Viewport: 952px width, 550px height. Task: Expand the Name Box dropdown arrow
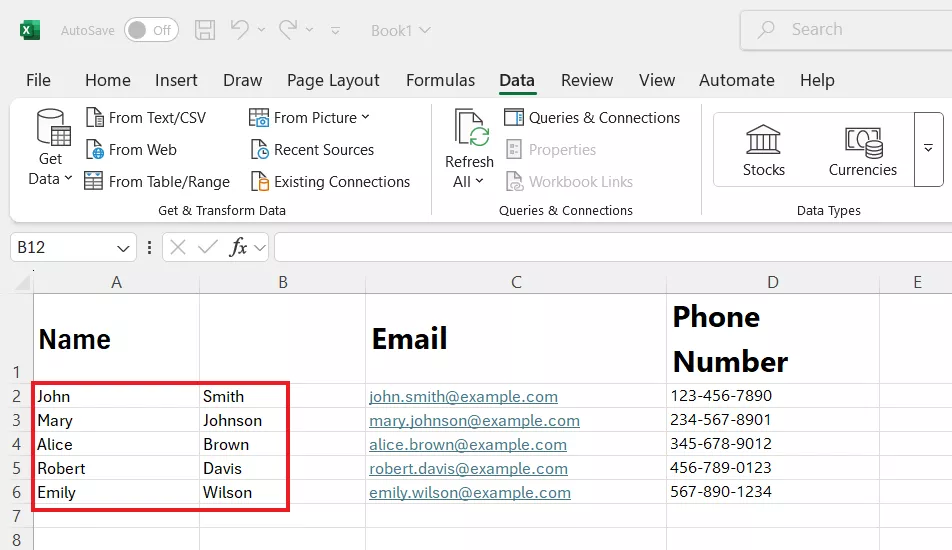coord(124,248)
